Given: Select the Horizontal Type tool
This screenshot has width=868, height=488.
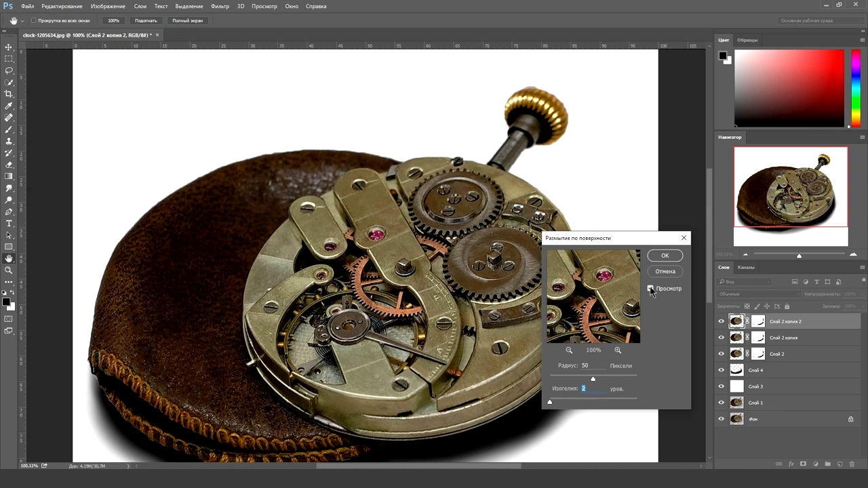Looking at the screenshot, I should [x=9, y=223].
